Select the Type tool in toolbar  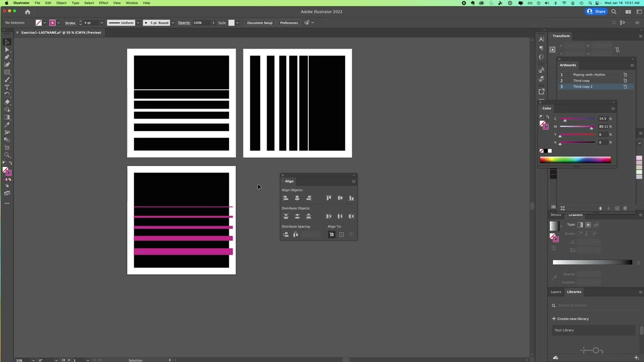7,87
